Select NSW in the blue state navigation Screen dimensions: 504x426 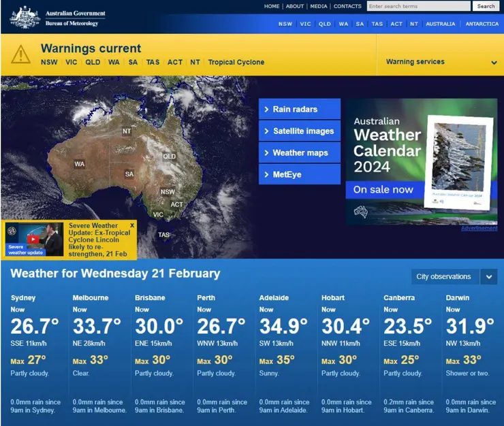[x=285, y=24]
